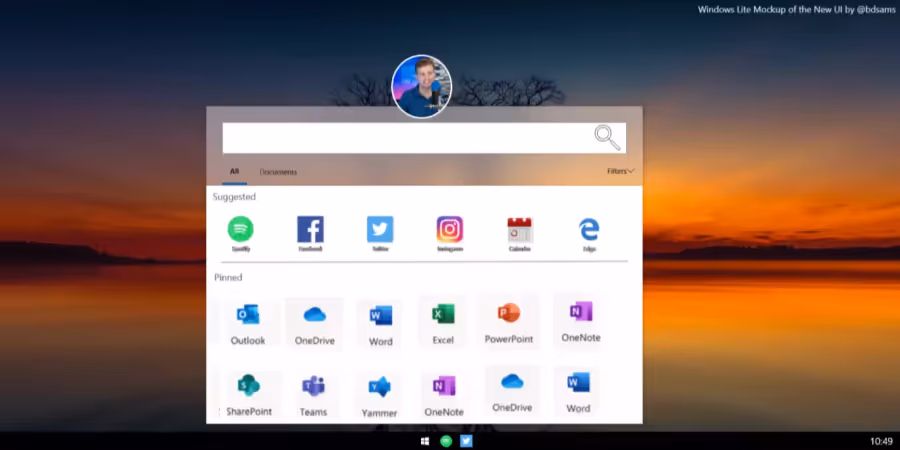Screen dimensions: 900x450
Task: Click the magnifying glass search icon
Action: (x=607, y=138)
